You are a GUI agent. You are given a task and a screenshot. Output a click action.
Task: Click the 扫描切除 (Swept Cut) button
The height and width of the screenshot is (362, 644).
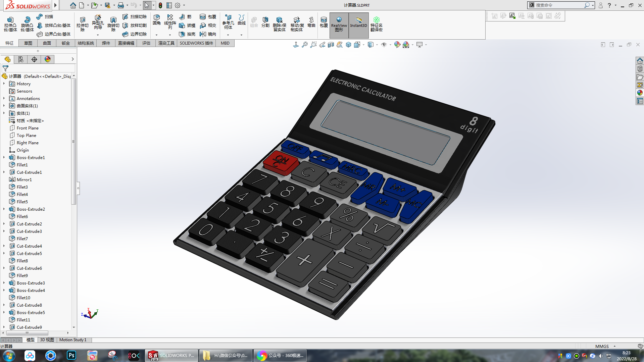[x=135, y=16]
